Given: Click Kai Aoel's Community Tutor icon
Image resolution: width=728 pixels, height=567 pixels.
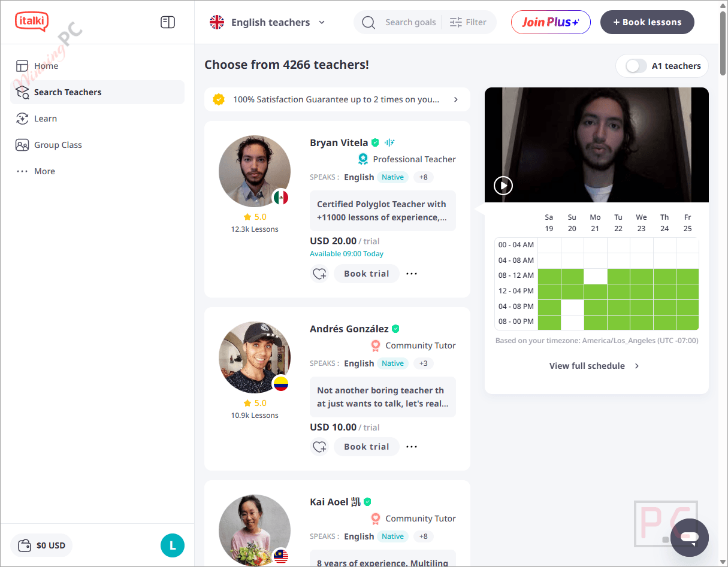Looking at the screenshot, I should coord(376,519).
